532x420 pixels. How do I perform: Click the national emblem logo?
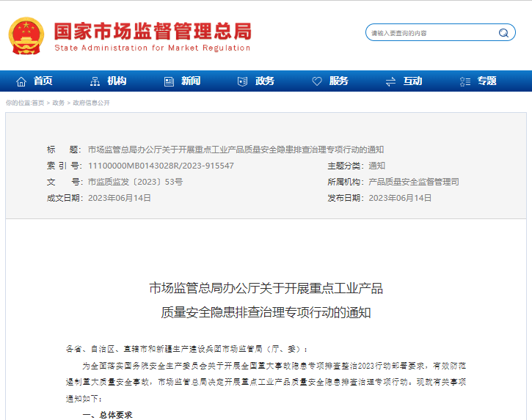coord(26,34)
